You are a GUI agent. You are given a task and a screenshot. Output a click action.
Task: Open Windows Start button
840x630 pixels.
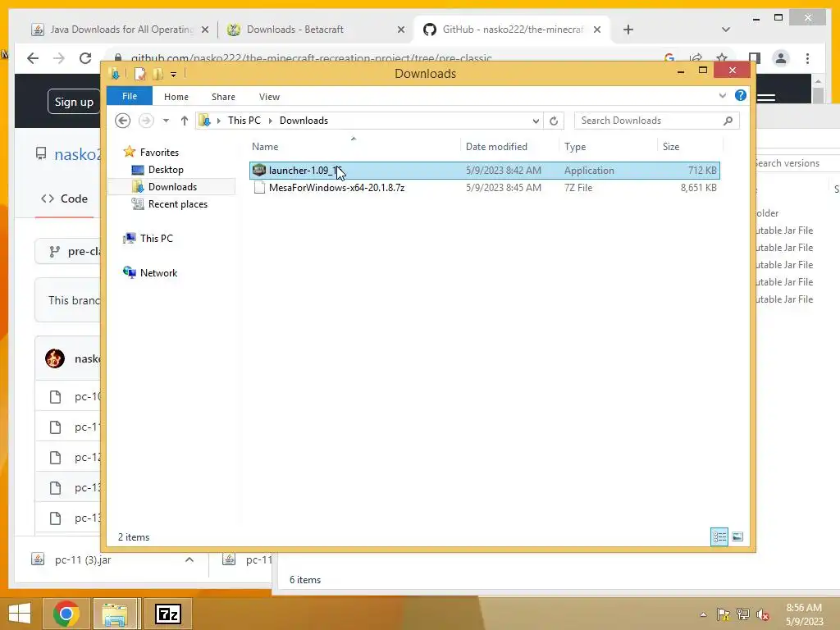[x=20, y=614]
